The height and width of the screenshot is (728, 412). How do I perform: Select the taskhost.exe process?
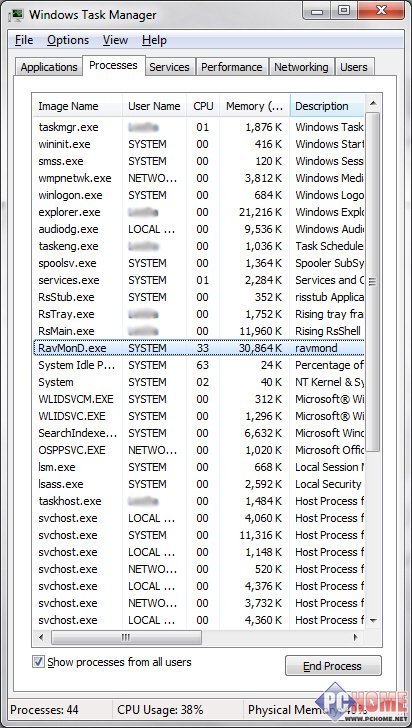[x=199, y=501]
